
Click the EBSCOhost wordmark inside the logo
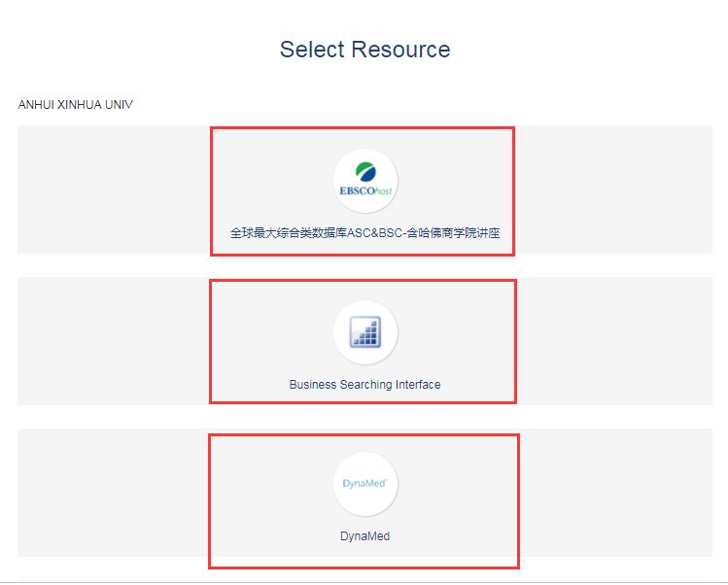point(364,191)
